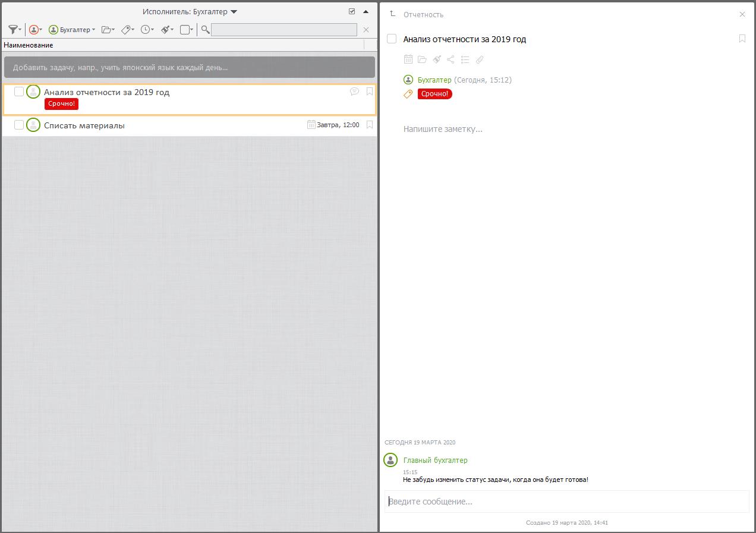Open the 'Бухгалтер' assignee filter dropdown
Screen dimensions: 756x533
[72, 29]
